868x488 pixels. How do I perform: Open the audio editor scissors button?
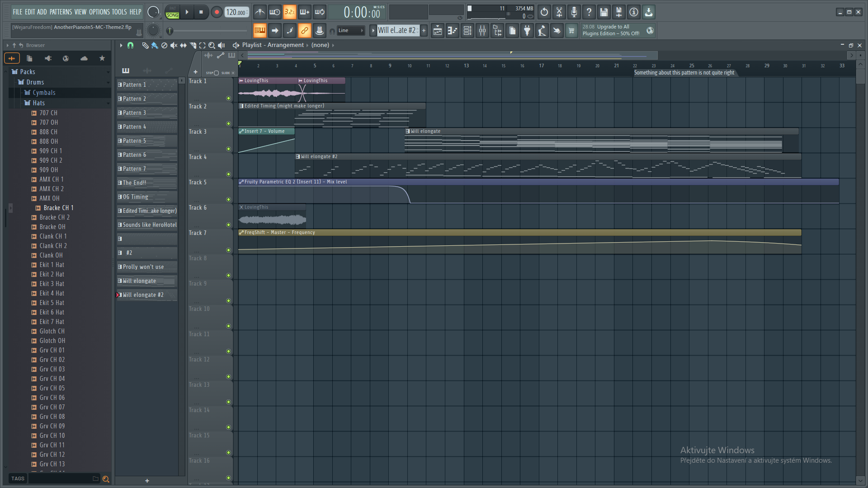pos(559,12)
